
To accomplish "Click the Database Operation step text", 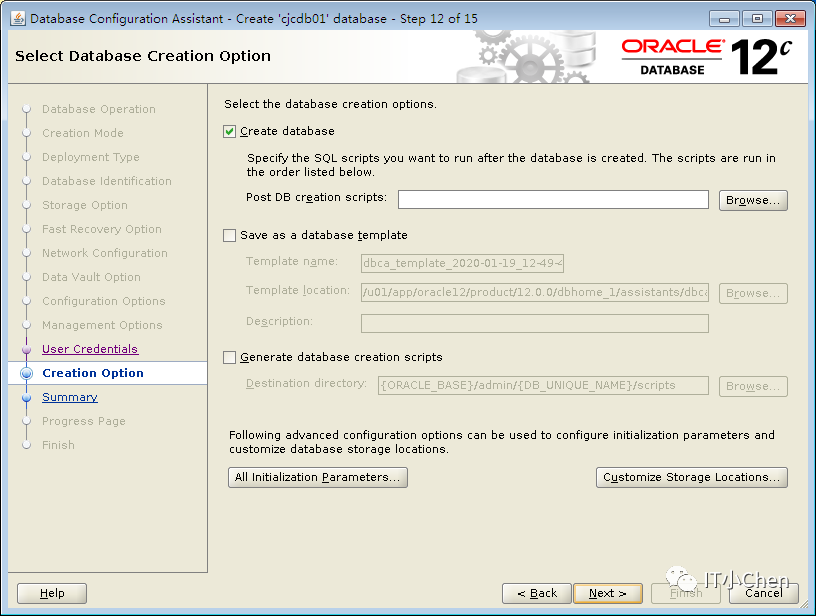I will (x=99, y=109).
